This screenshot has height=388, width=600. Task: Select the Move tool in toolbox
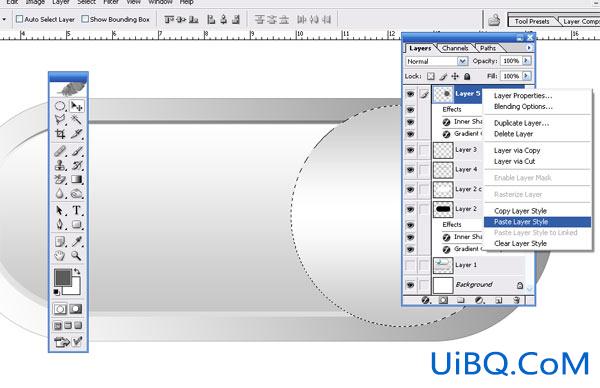[77, 106]
